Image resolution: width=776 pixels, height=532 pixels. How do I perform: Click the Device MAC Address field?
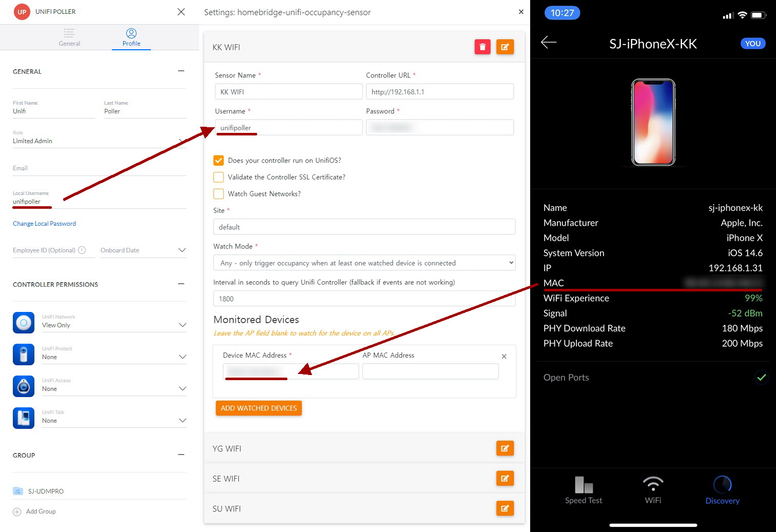point(291,371)
